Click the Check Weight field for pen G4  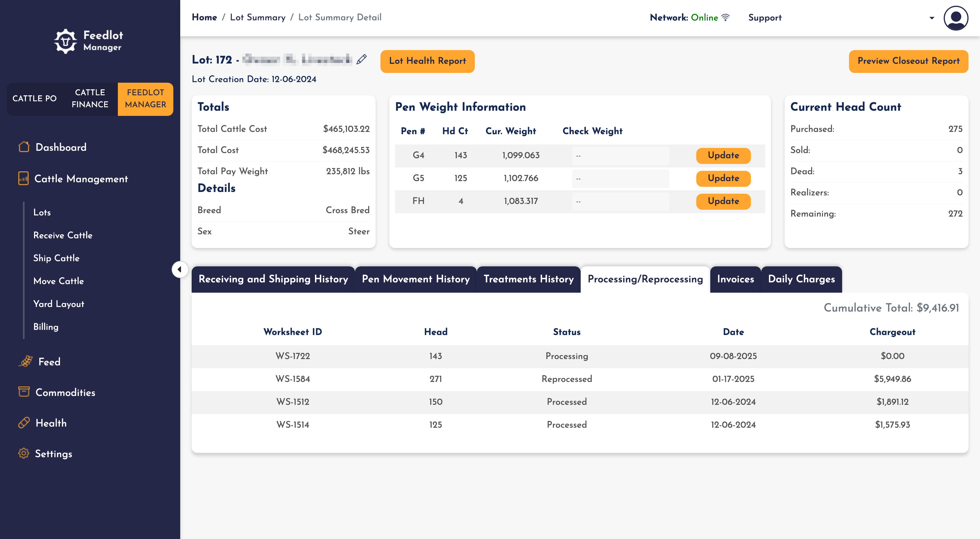point(620,156)
